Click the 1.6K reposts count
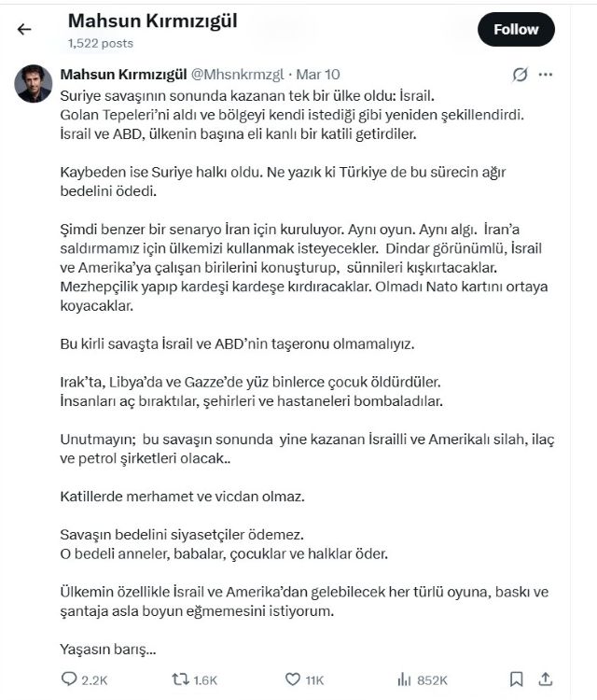This screenshot has width=597, height=700. [x=208, y=679]
